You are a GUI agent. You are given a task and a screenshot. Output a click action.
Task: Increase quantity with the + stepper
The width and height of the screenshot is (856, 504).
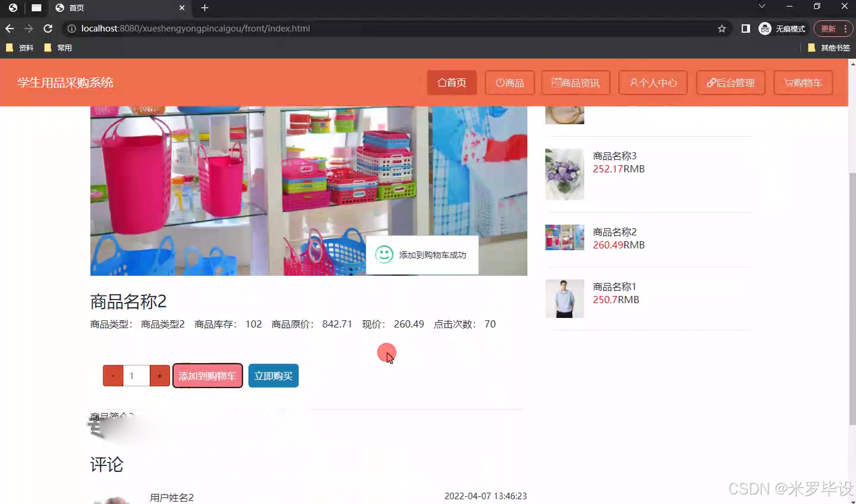[x=159, y=376]
